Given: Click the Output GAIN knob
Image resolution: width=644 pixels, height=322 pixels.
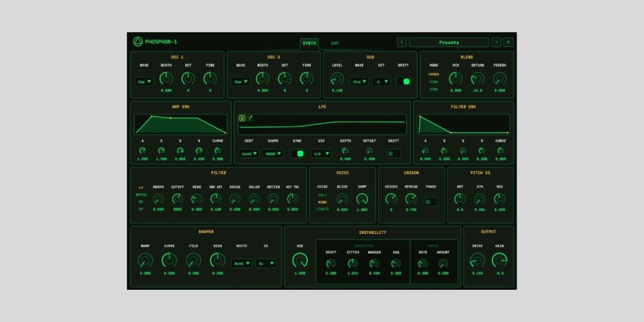Looking at the screenshot, I should pyautogui.click(x=499, y=260).
